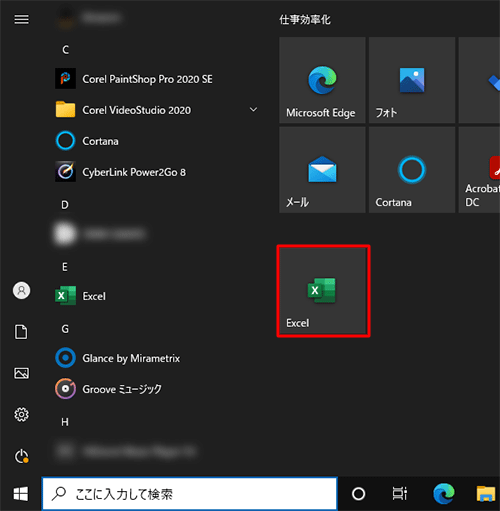This screenshot has height=511, width=500.
Task: Open the メール tile
Action: click(x=322, y=170)
